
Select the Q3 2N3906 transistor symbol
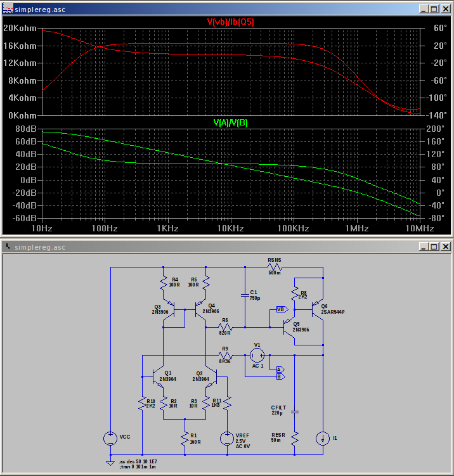(x=169, y=310)
